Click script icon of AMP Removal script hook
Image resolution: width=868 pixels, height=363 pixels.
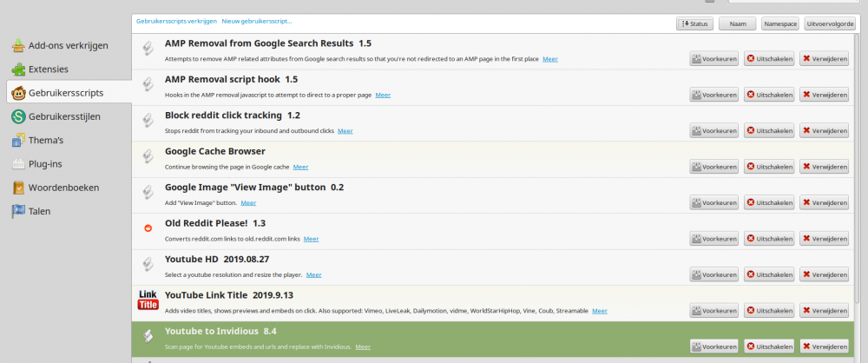click(148, 85)
